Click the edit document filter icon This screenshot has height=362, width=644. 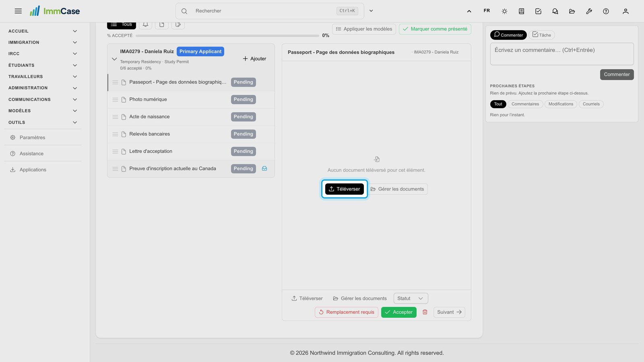click(178, 25)
